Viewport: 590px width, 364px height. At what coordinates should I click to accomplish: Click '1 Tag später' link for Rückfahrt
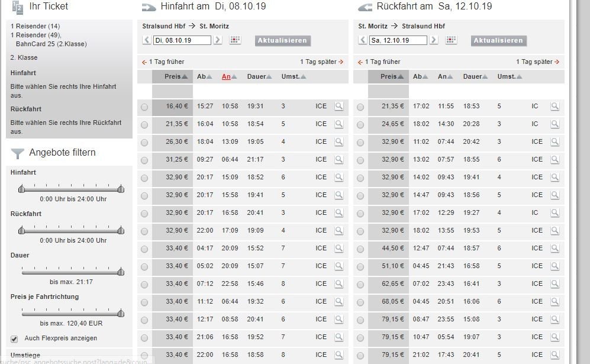coord(537,62)
